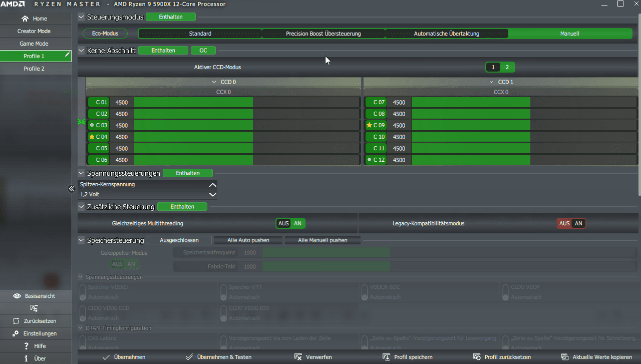Click the AMD logo in title bar
Screen dimensions: 641x364
12,4
